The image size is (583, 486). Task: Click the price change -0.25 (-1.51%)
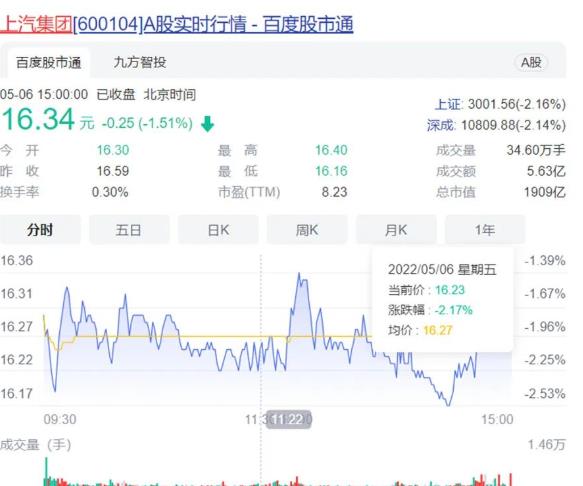147,123
